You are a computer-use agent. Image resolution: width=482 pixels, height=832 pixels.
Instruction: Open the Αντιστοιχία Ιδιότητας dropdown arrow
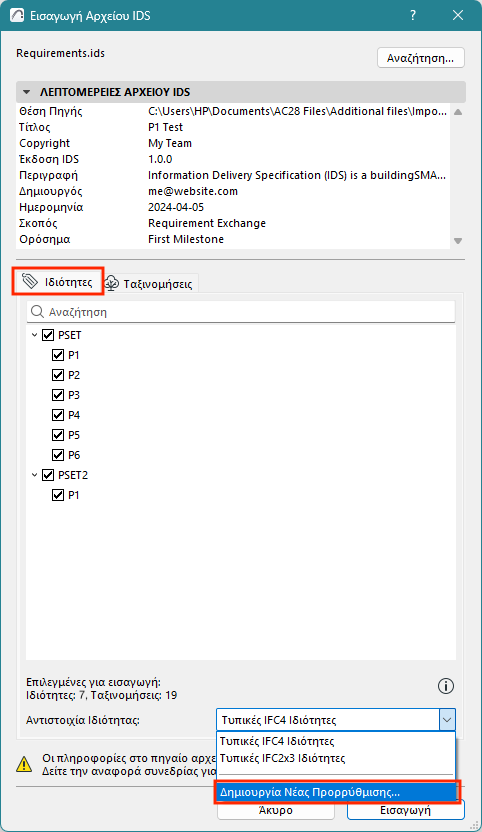447,720
